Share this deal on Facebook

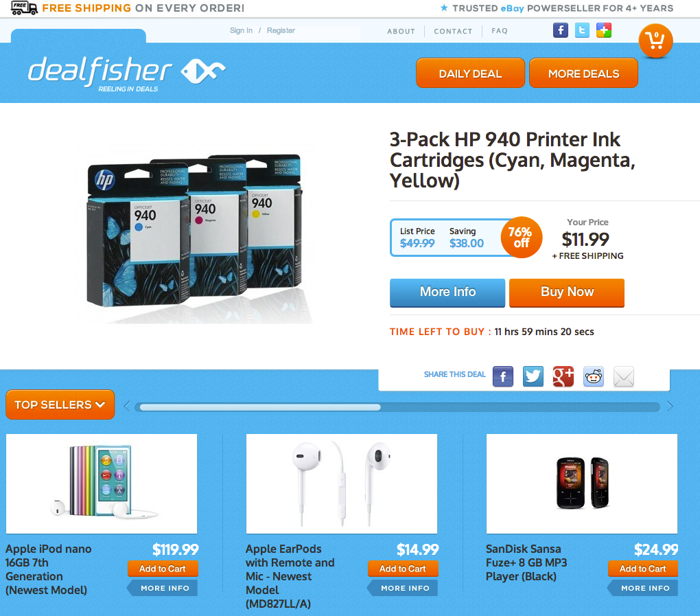(x=502, y=376)
